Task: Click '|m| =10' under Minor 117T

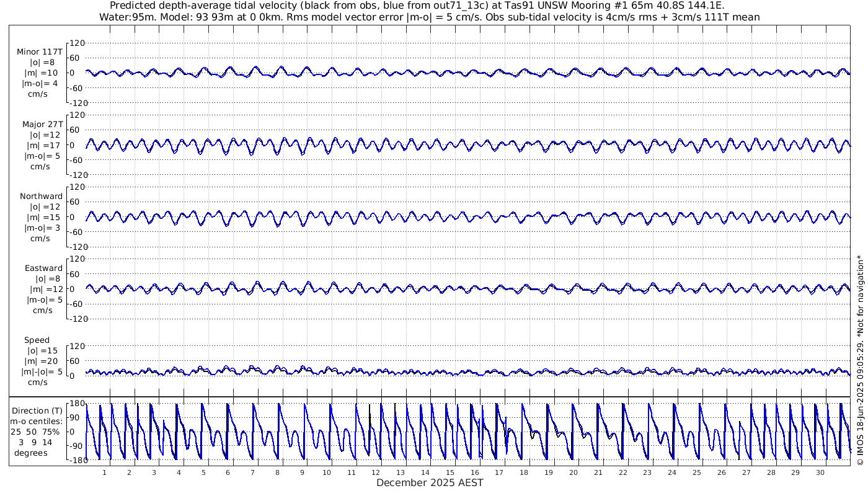Action: click(x=42, y=73)
